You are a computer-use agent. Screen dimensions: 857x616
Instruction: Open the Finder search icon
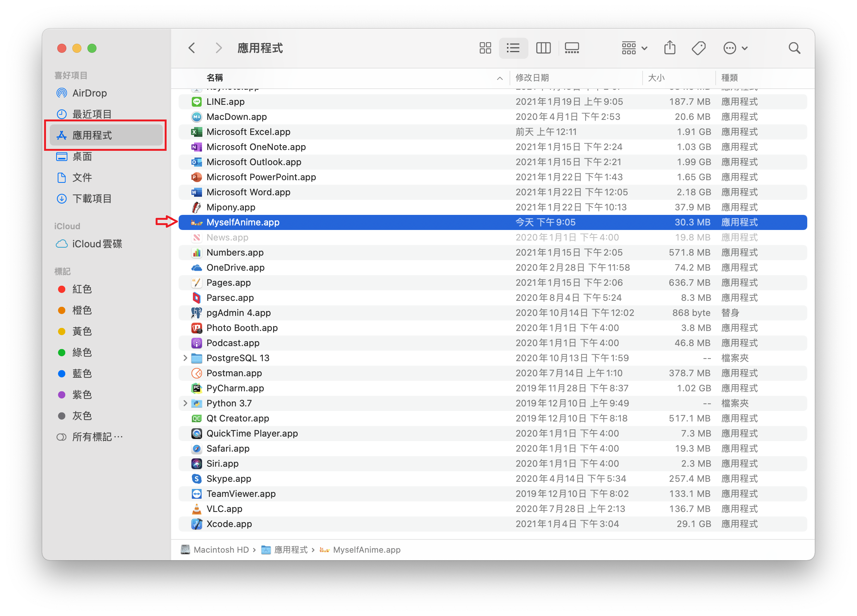tap(794, 48)
